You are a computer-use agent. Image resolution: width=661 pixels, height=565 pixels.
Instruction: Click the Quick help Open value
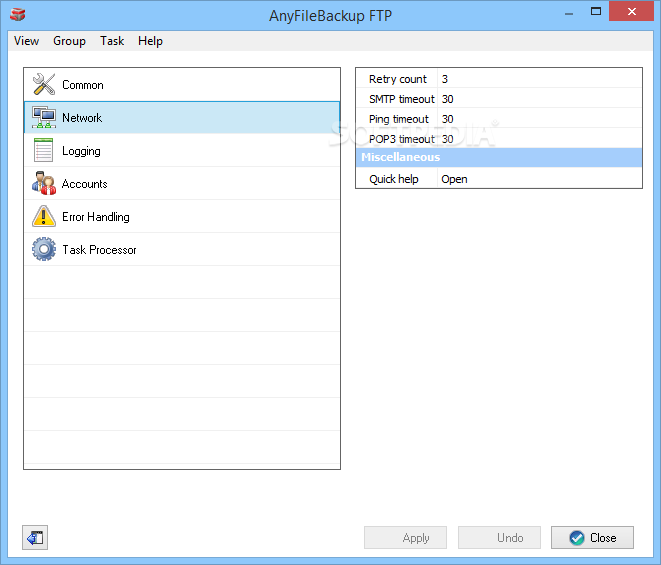point(540,179)
